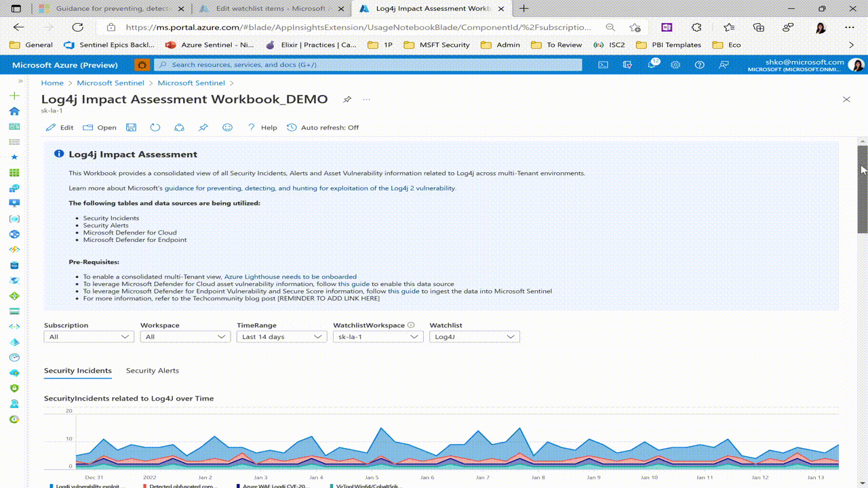Viewport: 868px width, 488px height.
Task: Open the more options ellipsis beside the title
Action: click(x=367, y=100)
